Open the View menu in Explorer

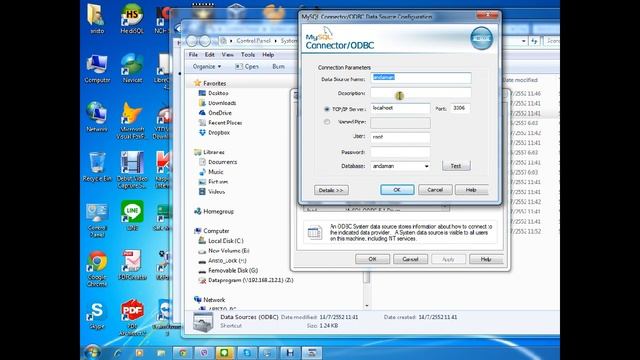(227, 55)
